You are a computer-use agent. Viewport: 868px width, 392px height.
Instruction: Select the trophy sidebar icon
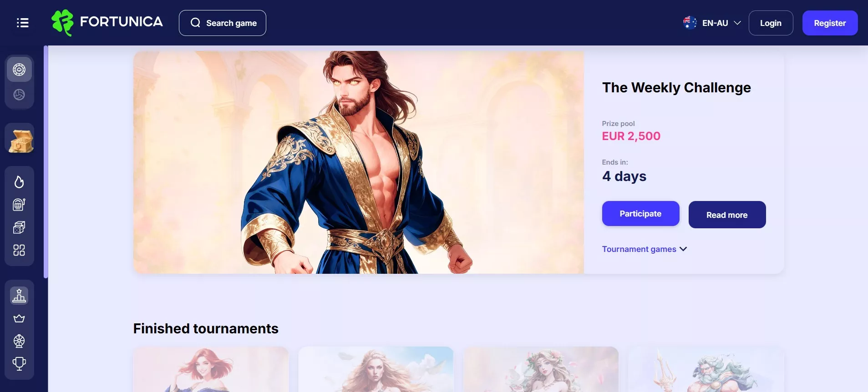tap(19, 364)
